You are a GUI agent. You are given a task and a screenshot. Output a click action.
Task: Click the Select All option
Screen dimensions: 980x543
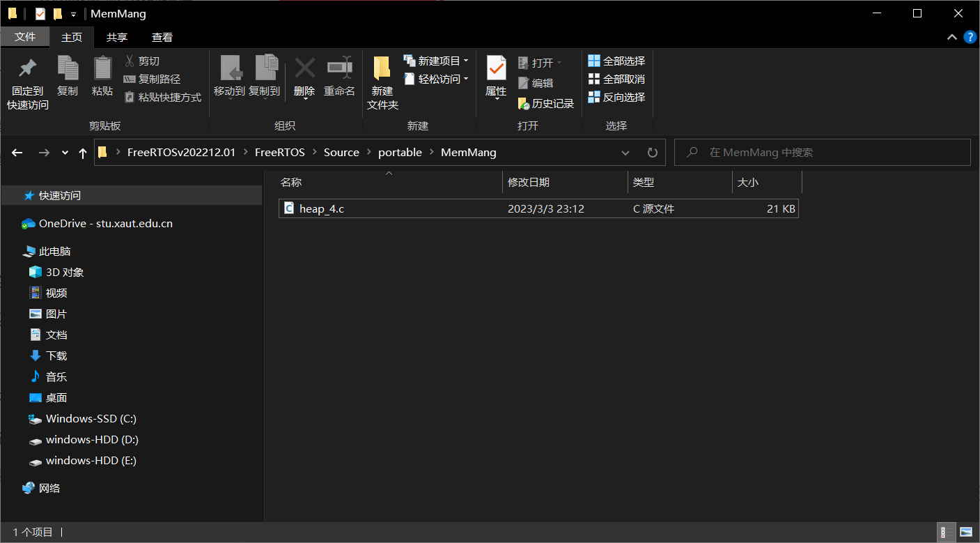pos(616,61)
